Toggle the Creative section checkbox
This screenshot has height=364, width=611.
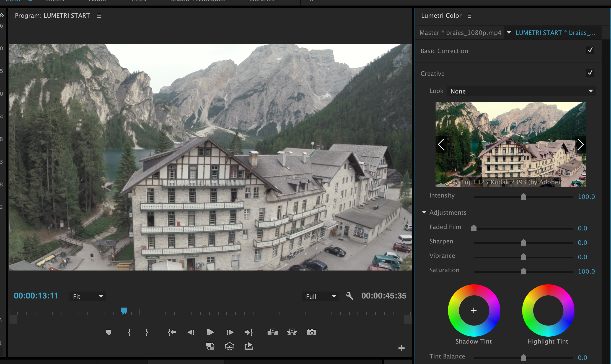click(x=590, y=73)
